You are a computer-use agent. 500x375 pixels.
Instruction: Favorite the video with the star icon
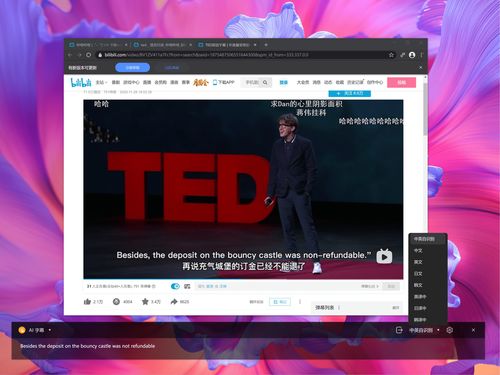pos(145,302)
